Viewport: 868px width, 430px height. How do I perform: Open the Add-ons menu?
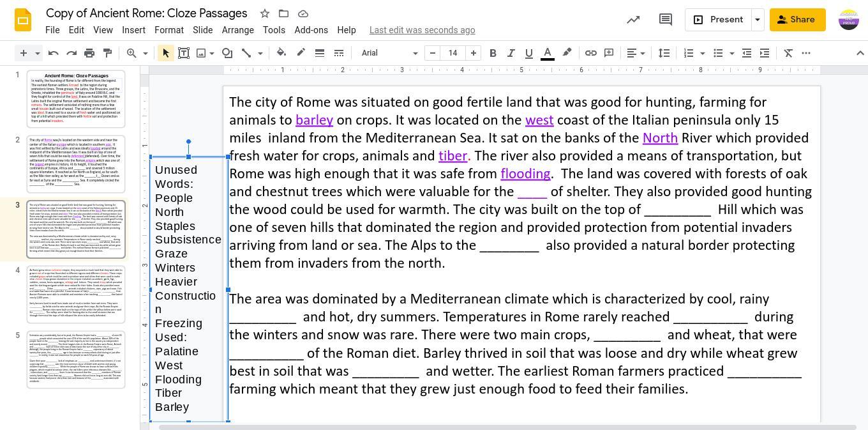311,30
